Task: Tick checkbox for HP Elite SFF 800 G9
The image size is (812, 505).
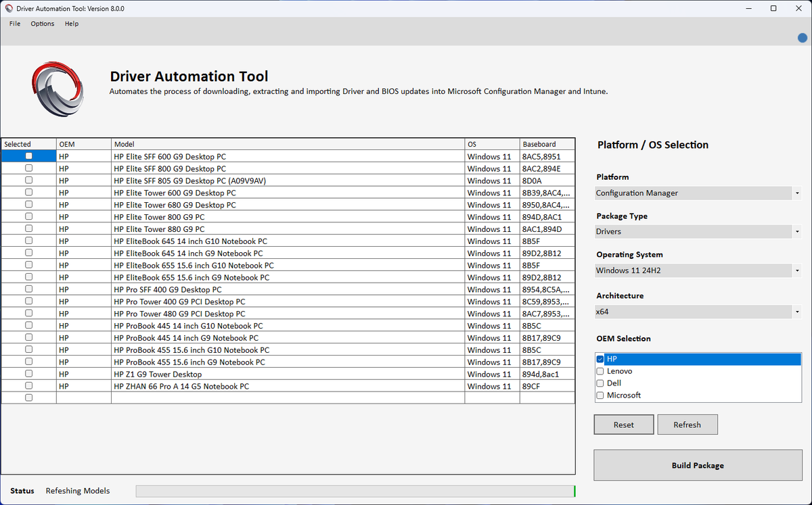Action: pos(28,168)
